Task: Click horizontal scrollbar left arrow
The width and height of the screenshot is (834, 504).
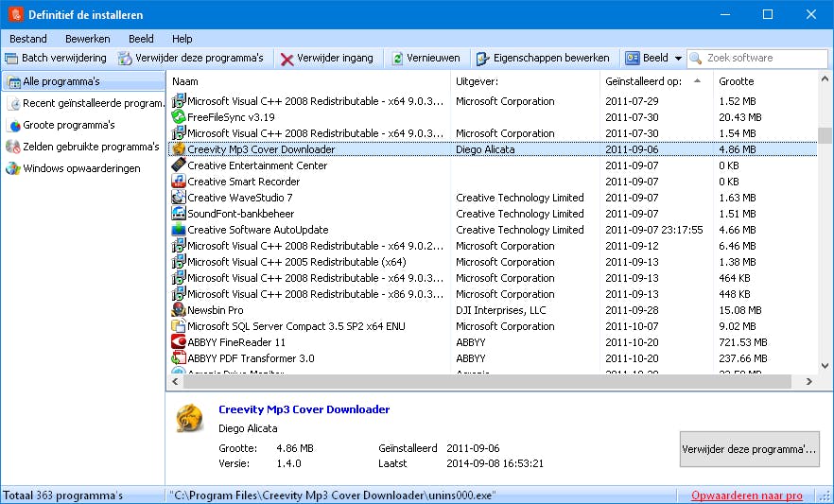Action: tap(175, 381)
